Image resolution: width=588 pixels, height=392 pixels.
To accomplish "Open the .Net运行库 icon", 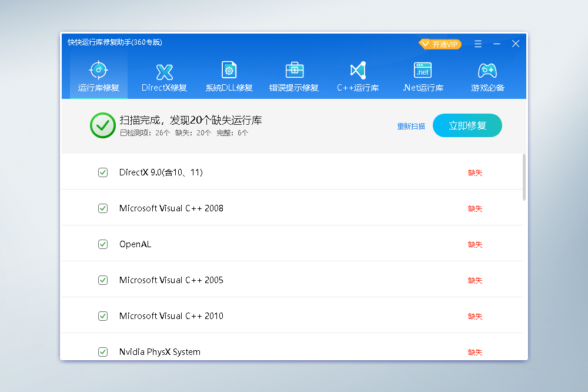I will coord(422,70).
